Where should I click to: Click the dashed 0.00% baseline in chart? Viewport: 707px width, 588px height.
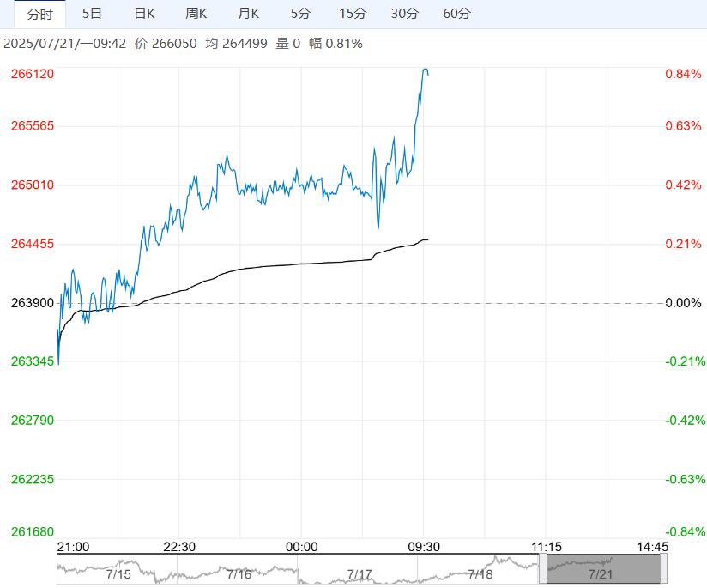pos(515,303)
